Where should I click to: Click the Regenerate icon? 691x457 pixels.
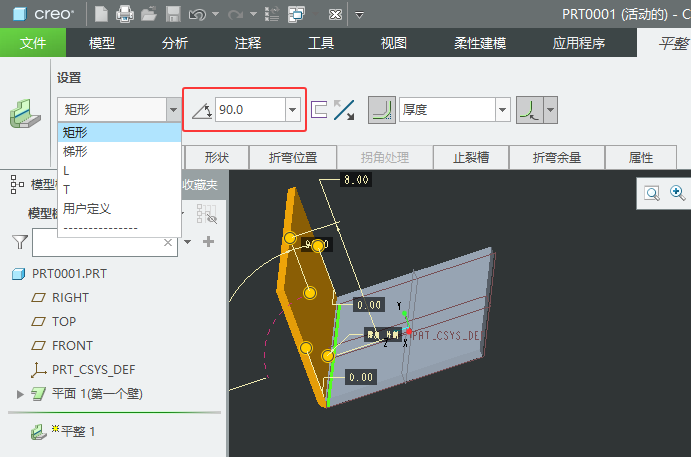(272, 14)
